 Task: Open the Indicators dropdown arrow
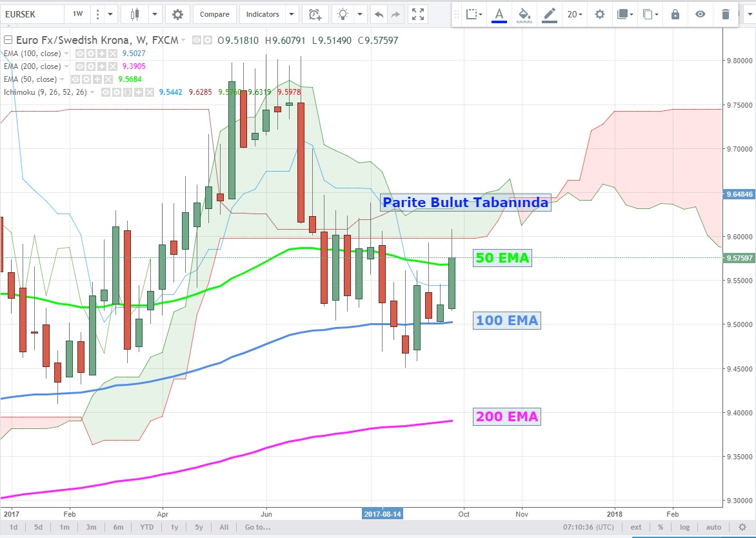tap(292, 14)
